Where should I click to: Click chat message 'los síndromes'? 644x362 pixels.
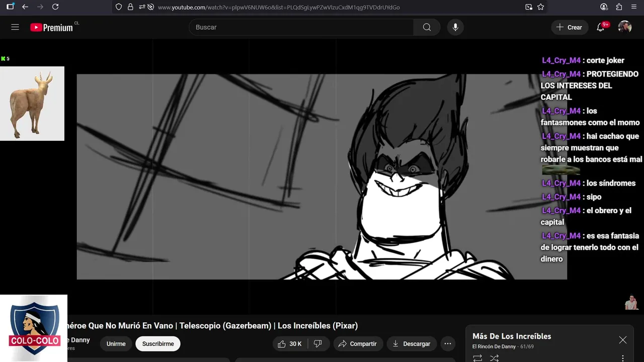(589, 183)
